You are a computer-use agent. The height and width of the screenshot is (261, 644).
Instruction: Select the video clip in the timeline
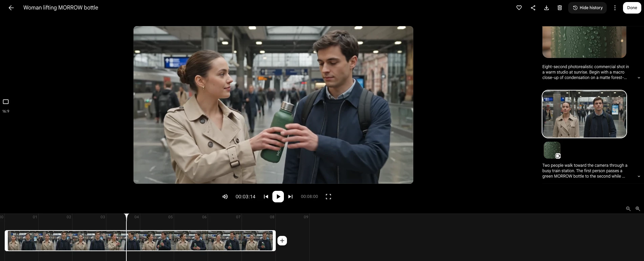[140, 241]
